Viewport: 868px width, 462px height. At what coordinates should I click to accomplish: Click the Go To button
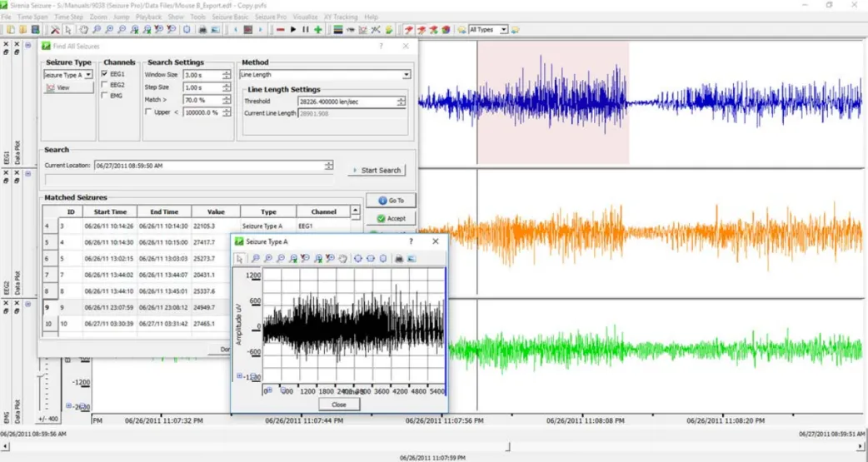pos(391,201)
